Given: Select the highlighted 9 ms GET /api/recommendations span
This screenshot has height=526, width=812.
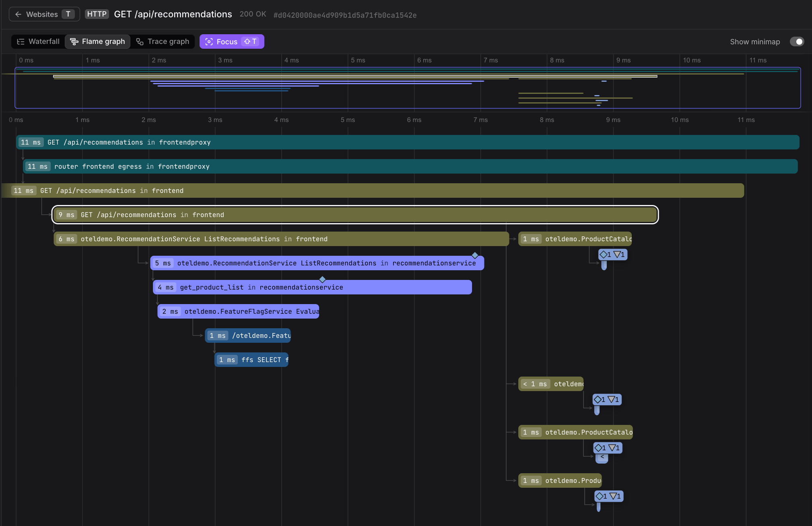Looking at the screenshot, I should 355,215.
